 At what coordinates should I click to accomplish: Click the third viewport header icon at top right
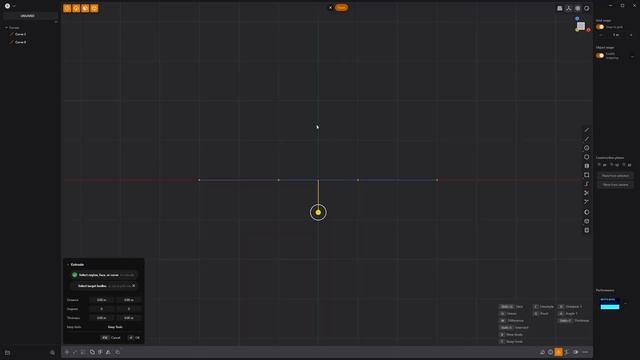click(578, 8)
